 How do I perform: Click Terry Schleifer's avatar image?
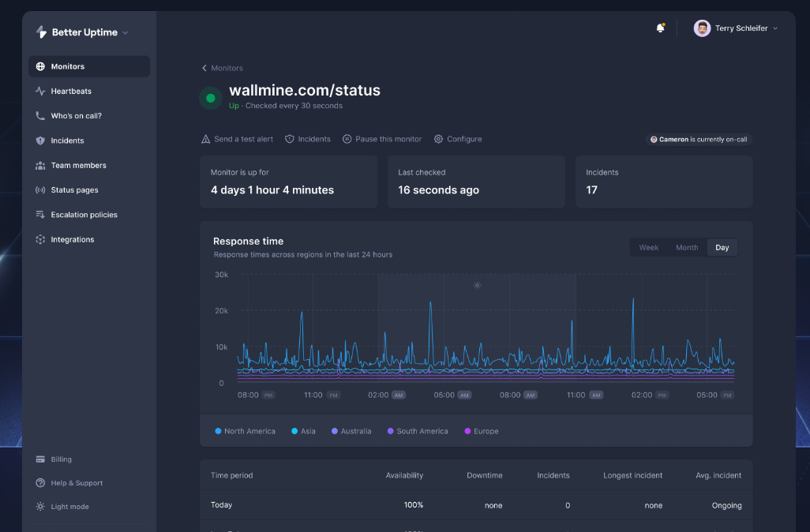[702, 28]
